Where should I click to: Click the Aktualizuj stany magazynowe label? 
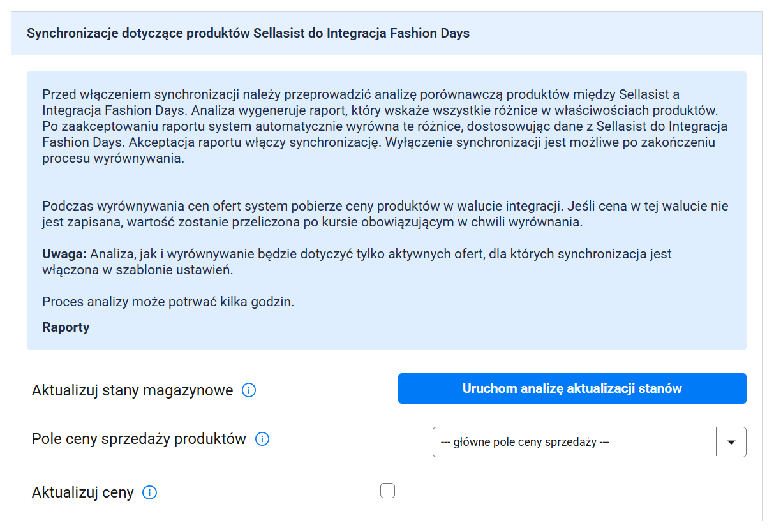click(132, 390)
